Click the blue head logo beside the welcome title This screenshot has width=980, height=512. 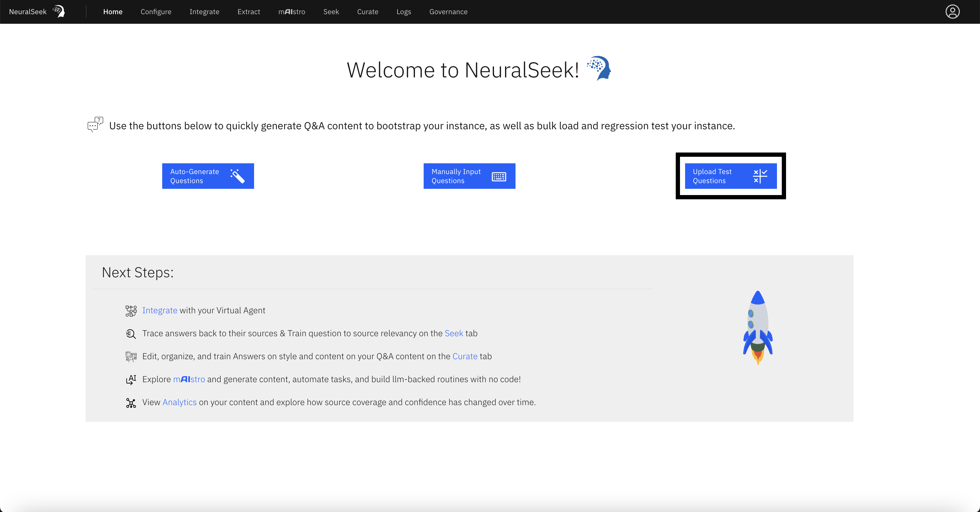[x=599, y=68]
